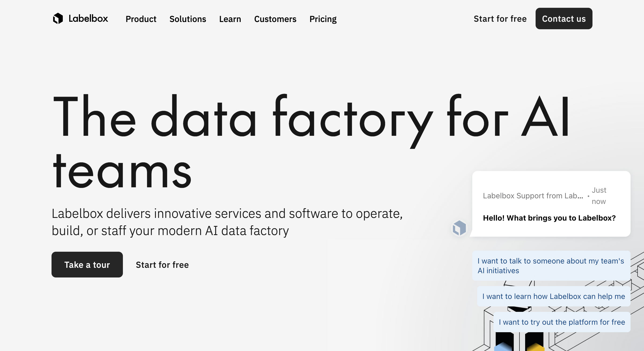Screen dimensions: 644x351
Task: Click the headline 'The data factory for AI teams'
Action: [x=311, y=142]
